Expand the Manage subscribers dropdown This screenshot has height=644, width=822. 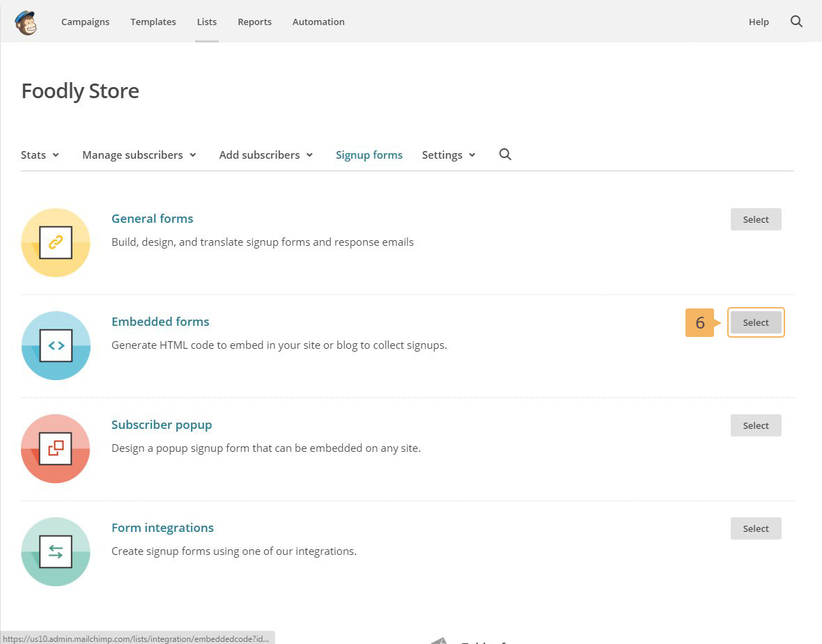pyautogui.click(x=139, y=155)
